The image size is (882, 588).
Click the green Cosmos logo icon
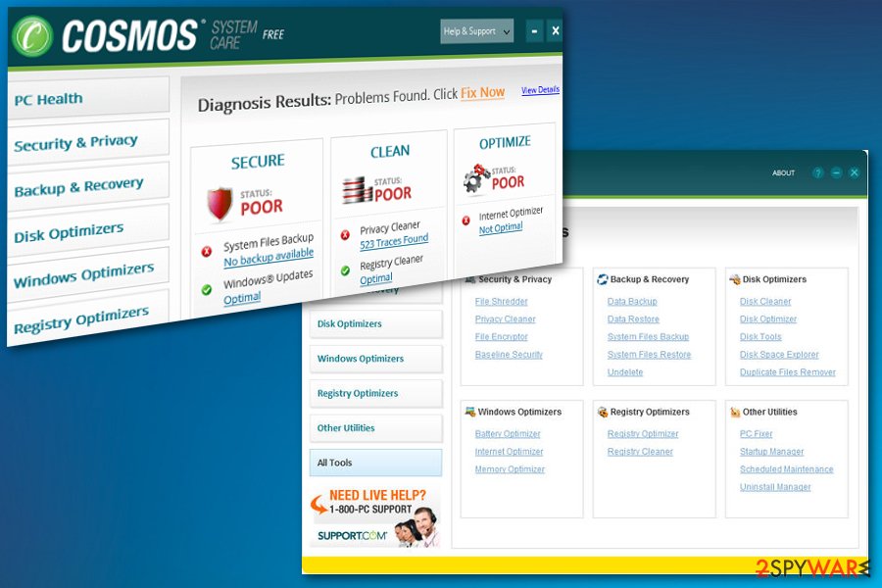(x=32, y=36)
